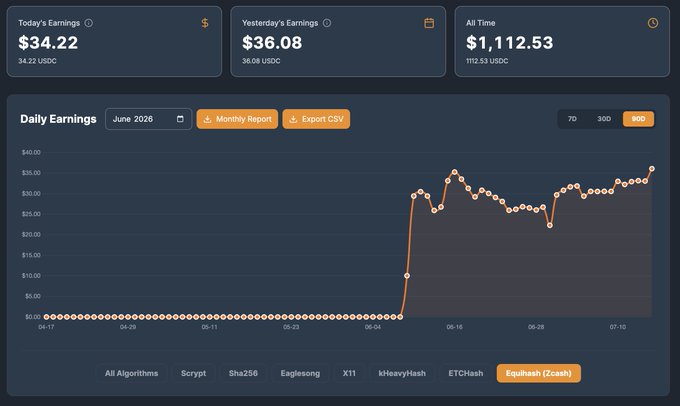Click the 06-16 date axis label

point(454,327)
